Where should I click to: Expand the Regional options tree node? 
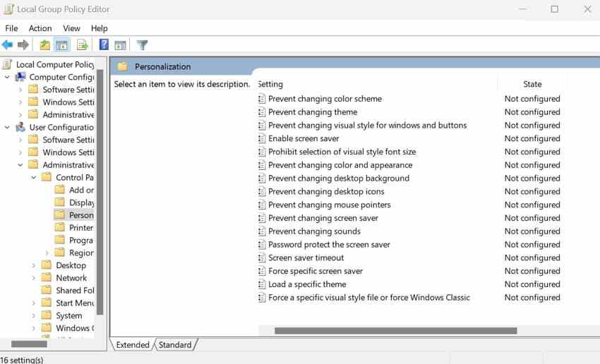pyautogui.click(x=47, y=253)
